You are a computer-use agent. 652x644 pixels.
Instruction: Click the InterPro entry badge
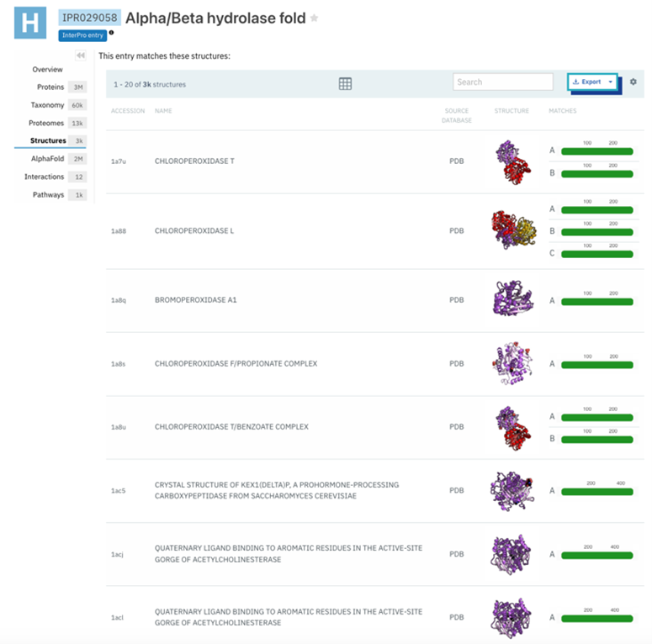[82, 35]
